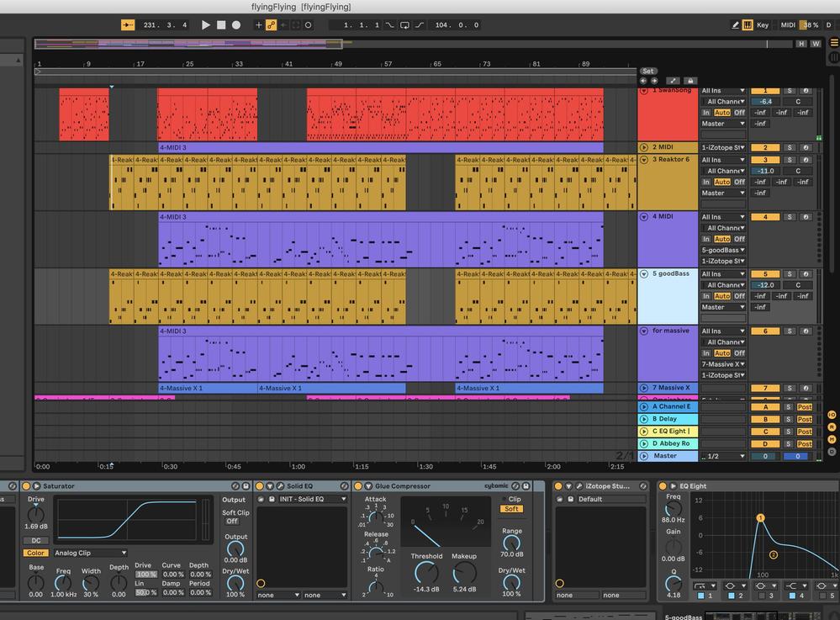The width and height of the screenshot is (840, 620).
Task: Toggle Draw Mode pencil icon
Action: click(735, 24)
